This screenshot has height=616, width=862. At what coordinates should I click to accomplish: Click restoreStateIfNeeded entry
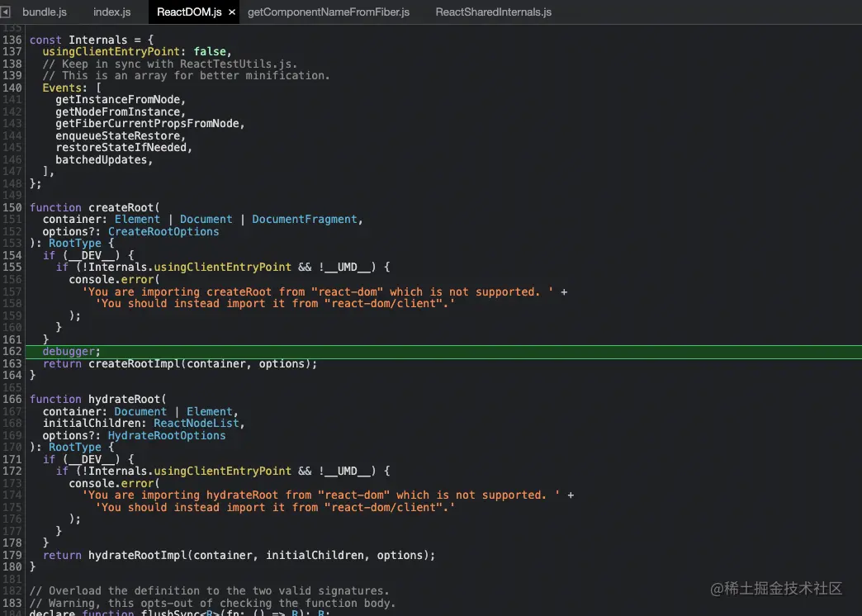tap(121, 148)
